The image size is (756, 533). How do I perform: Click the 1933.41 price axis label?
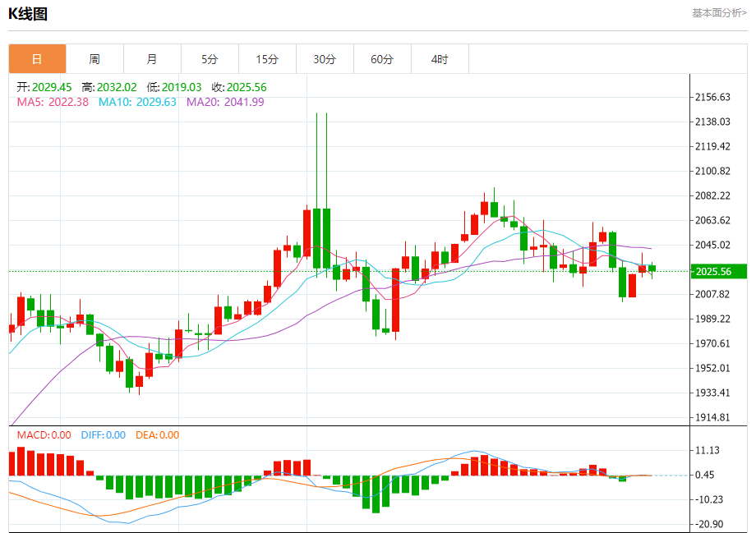click(712, 393)
